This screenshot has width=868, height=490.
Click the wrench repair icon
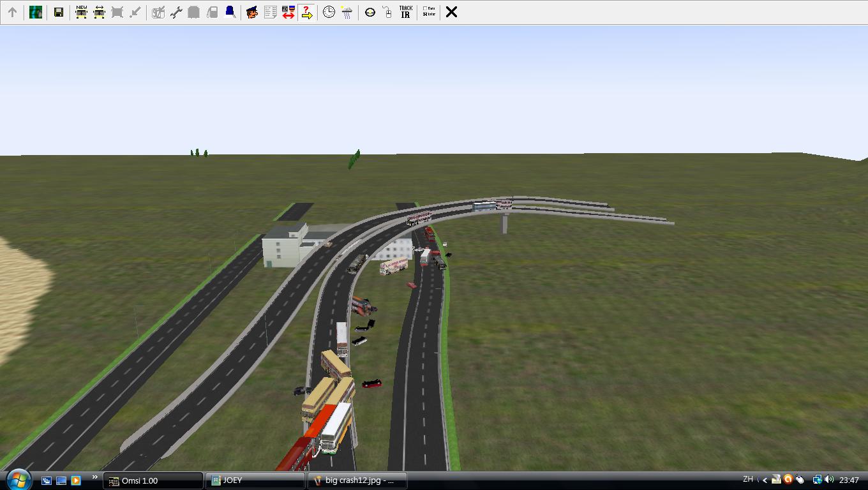pos(176,12)
